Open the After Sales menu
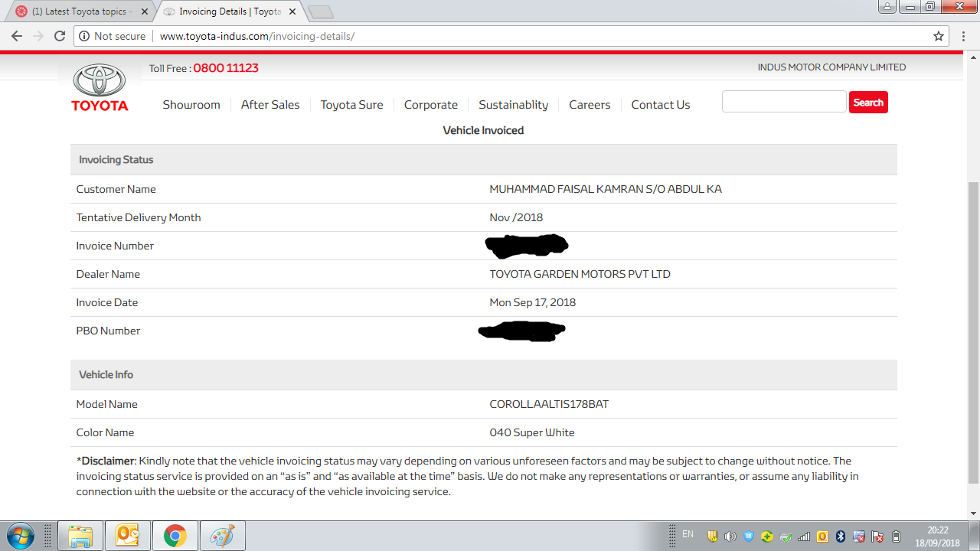980x551 pixels. coord(270,105)
